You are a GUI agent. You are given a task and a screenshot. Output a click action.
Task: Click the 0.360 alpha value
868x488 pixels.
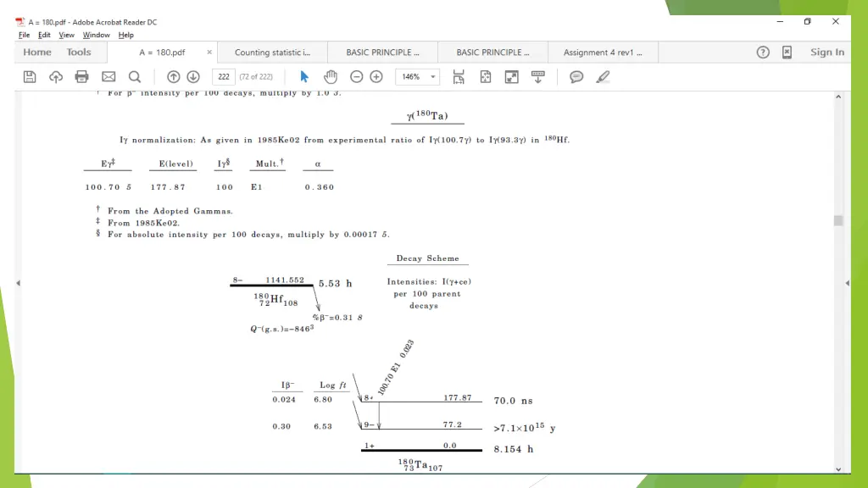tap(320, 187)
